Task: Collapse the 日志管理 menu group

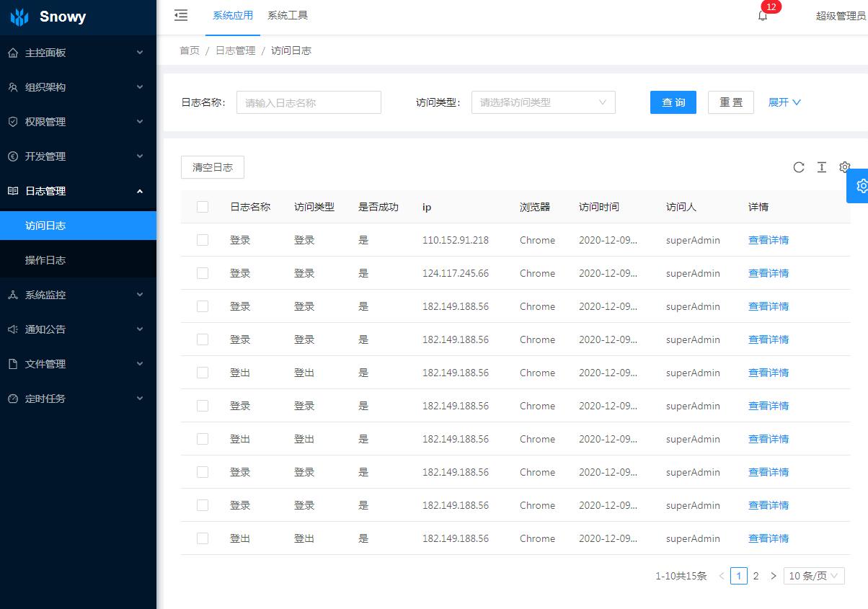Action: tap(78, 191)
